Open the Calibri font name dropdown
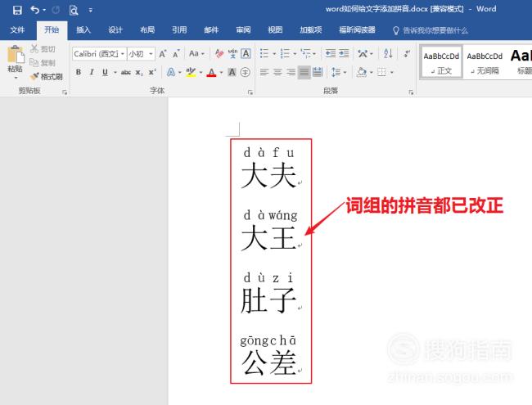 pyautogui.click(x=99, y=54)
